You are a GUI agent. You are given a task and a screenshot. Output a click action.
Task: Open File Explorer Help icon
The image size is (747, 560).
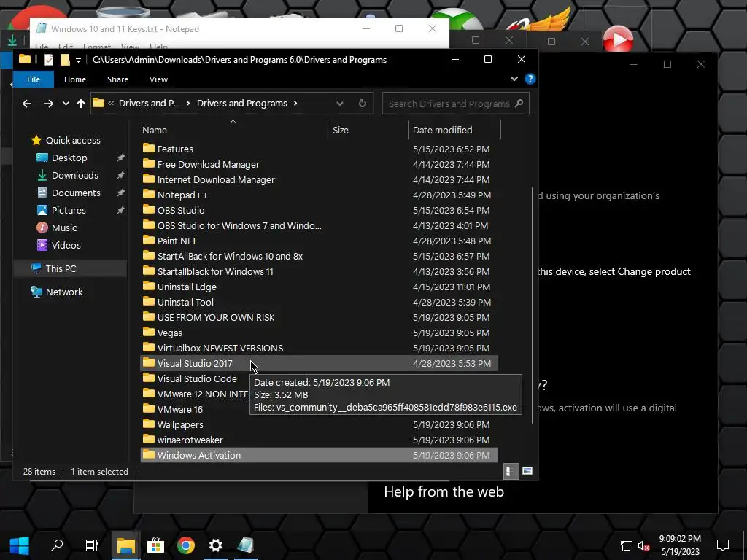point(530,79)
